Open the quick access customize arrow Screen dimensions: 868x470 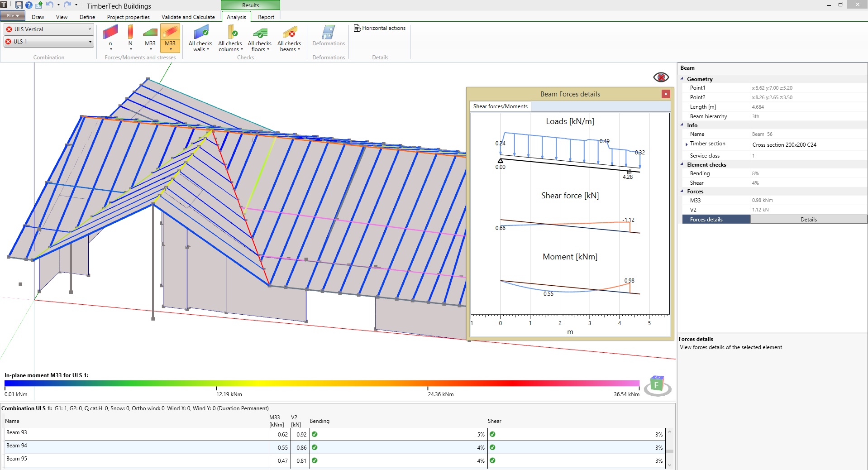76,5
